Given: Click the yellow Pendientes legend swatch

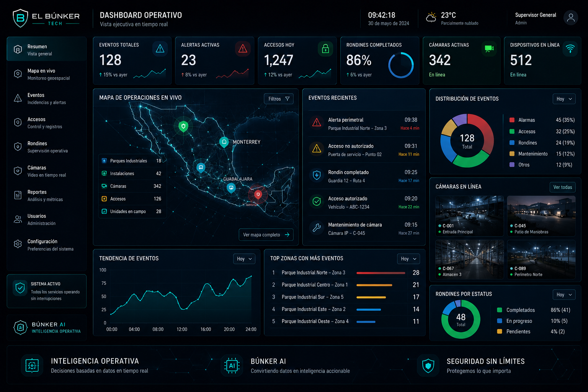Looking at the screenshot, I should point(499,332).
